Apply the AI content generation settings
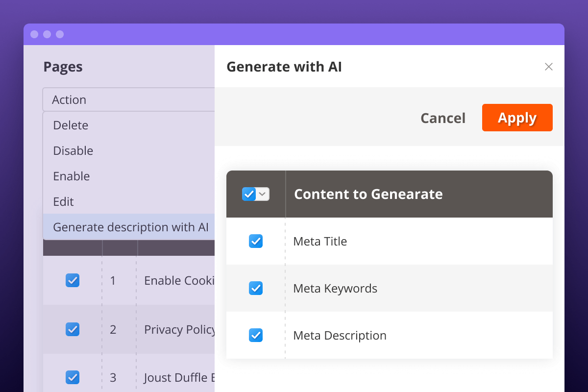The height and width of the screenshot is (392, 588). pyautogui.click(x=517, y=118)
